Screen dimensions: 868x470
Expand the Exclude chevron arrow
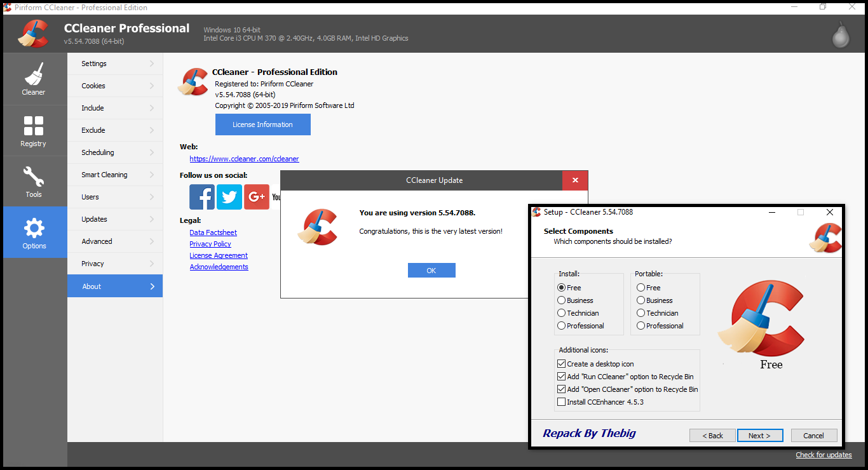pyautogui.click(x=152, y=130)
